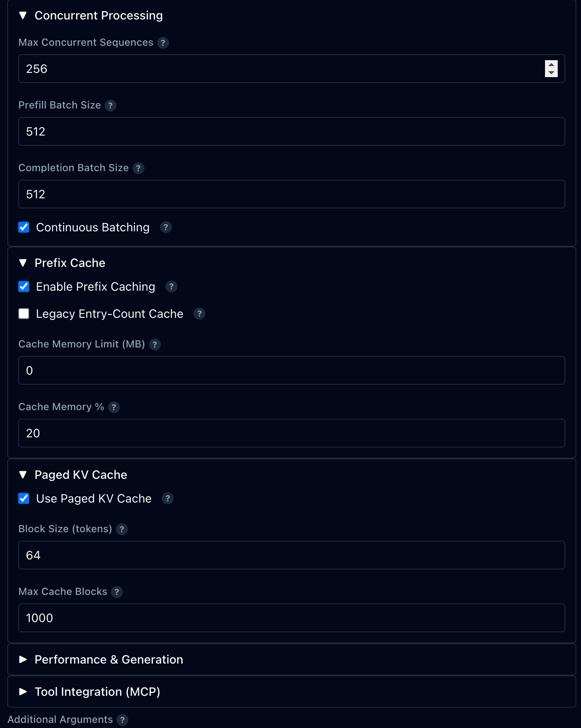Enable Legacy Entry-Count Cache
581x728 pixels.
(x=24, y=314)
